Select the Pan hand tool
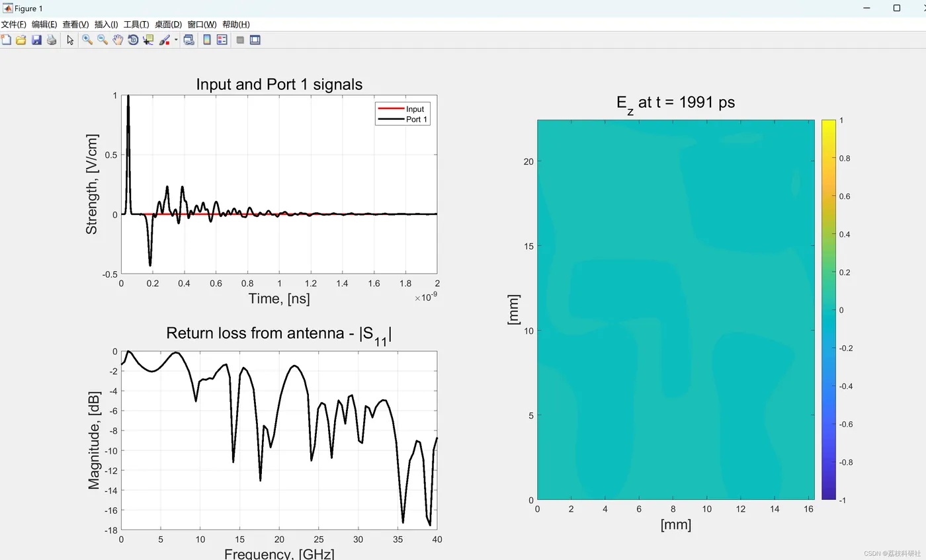Viewport: 926px width, 560px height. (x=118, y=40)
